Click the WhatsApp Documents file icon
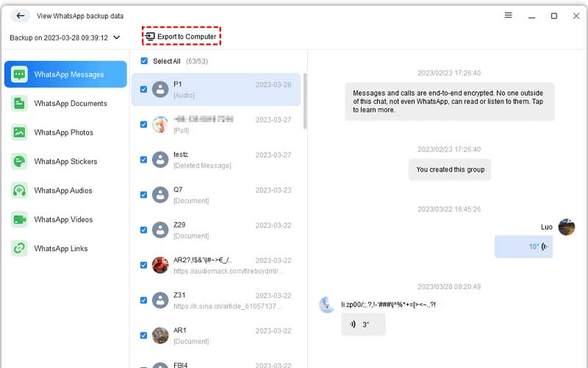588x368 pixels. pyautogui.click(x=19, y=103)
